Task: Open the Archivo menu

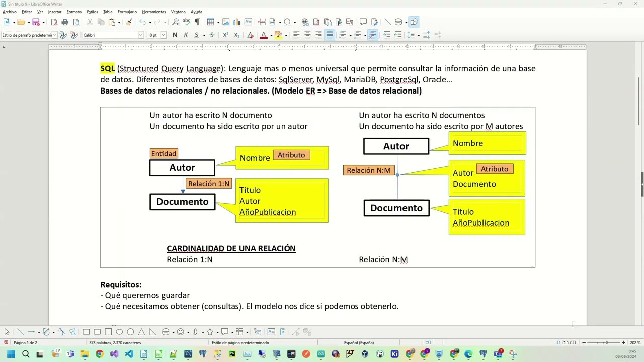Action: [x=10, y=12]
